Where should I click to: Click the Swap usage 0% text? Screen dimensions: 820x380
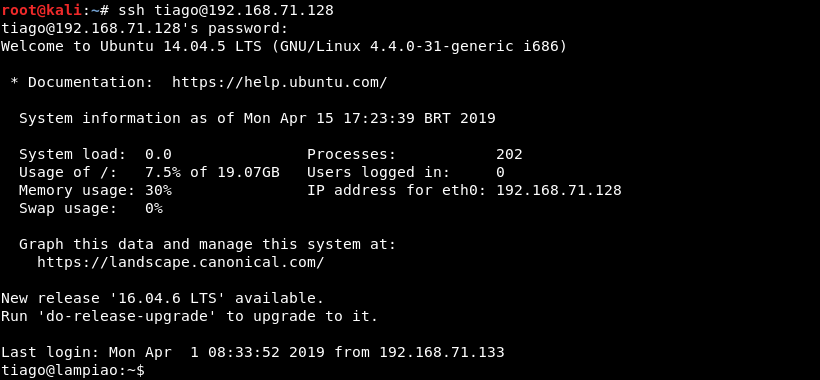[x=91, y=208]
